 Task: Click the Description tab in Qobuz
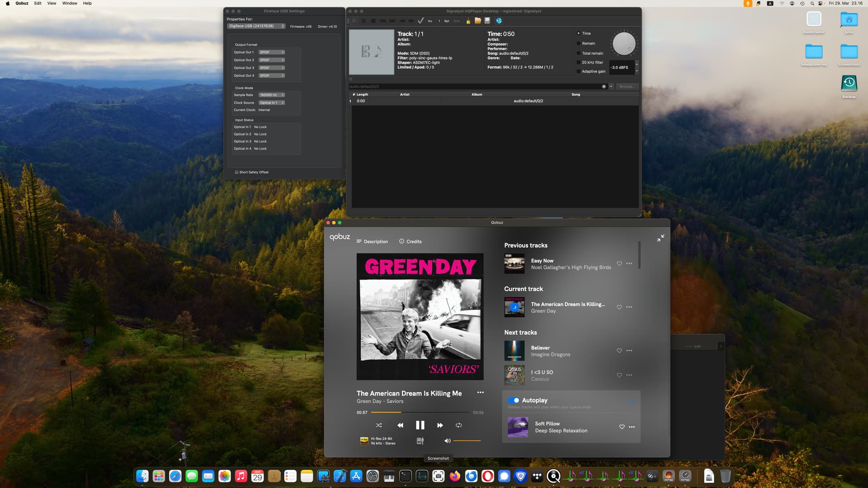(x=372, y=242)
